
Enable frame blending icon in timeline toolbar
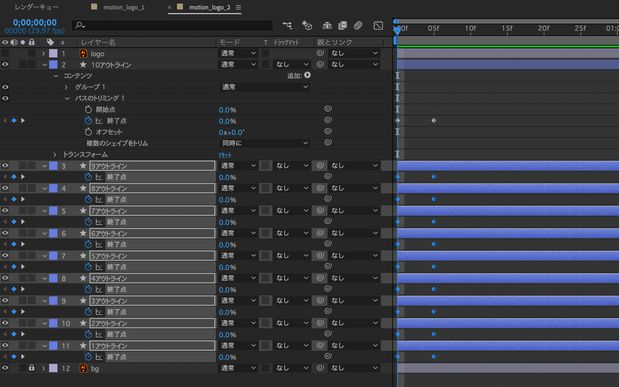tap(343, 25)
